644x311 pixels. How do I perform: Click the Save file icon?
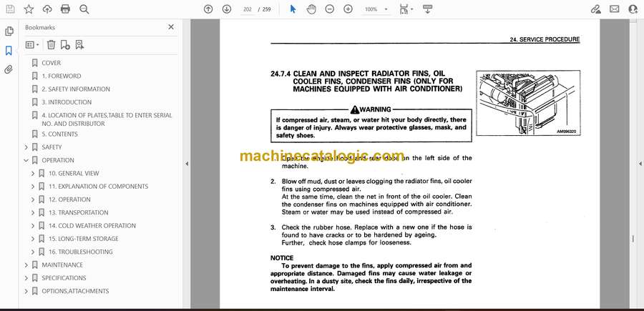point(10,9)
